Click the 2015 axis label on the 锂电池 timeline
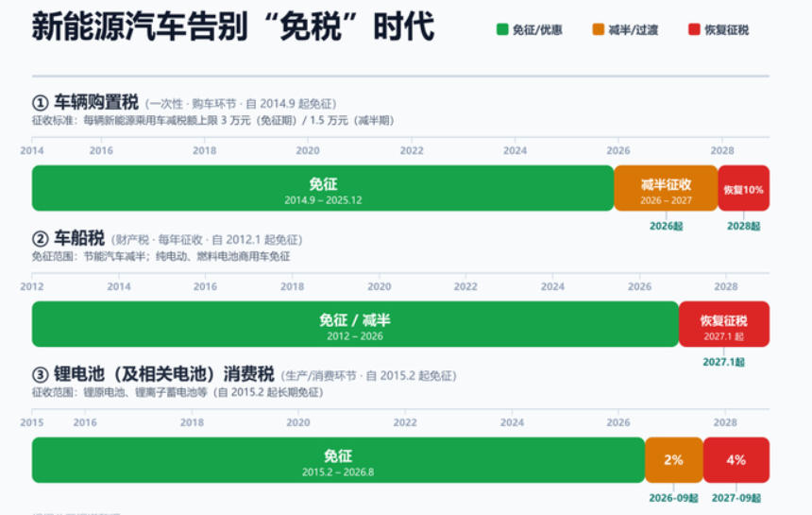The image size is (812, 515). pos(31,422)
